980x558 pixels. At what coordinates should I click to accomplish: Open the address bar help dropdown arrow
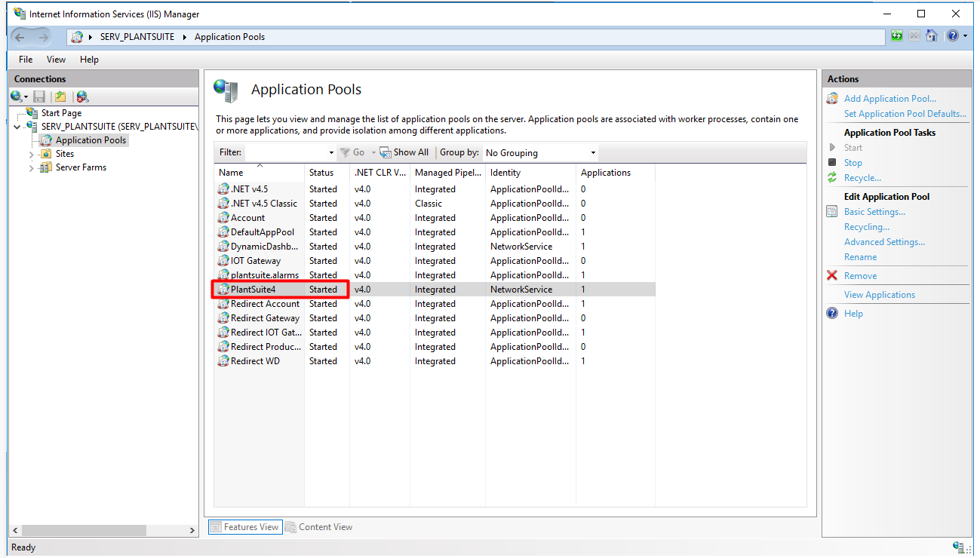pos(964,36)
